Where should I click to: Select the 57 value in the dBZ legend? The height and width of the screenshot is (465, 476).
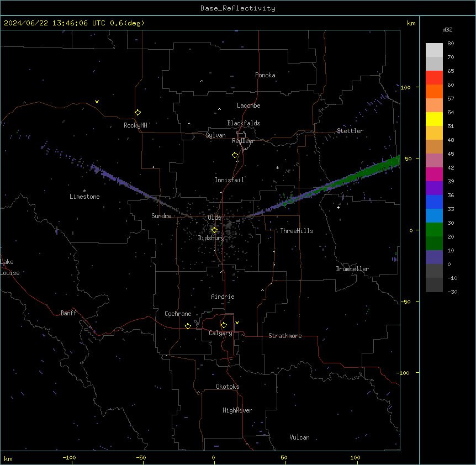pos(451,99)
